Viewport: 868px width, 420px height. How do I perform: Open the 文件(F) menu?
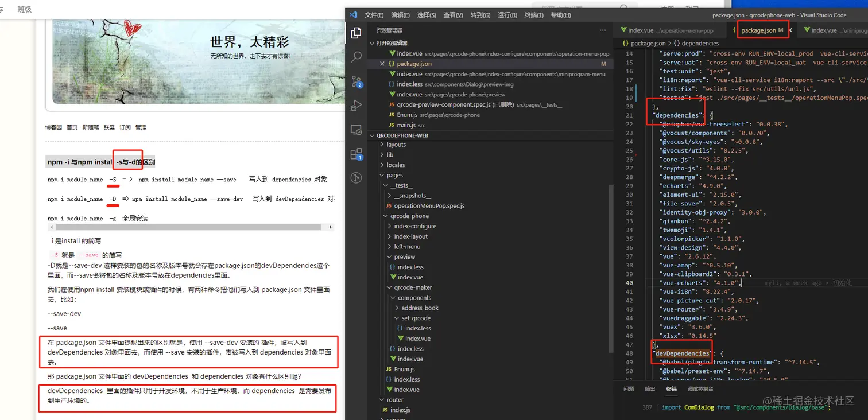point(374,15)
